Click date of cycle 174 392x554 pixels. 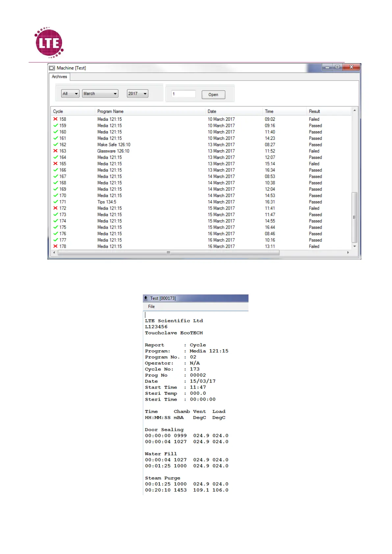click(221, 221)
